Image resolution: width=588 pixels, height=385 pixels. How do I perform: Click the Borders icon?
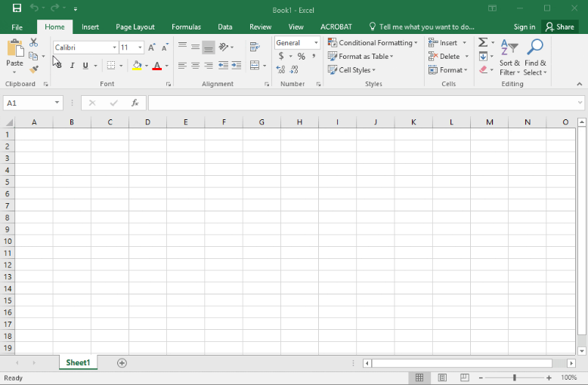111,65
